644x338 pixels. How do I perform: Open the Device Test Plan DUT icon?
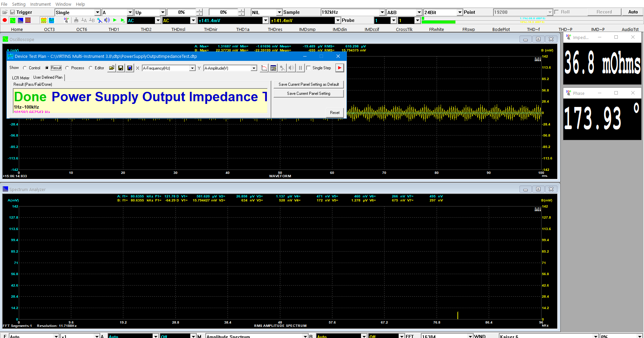pos(51,20)
